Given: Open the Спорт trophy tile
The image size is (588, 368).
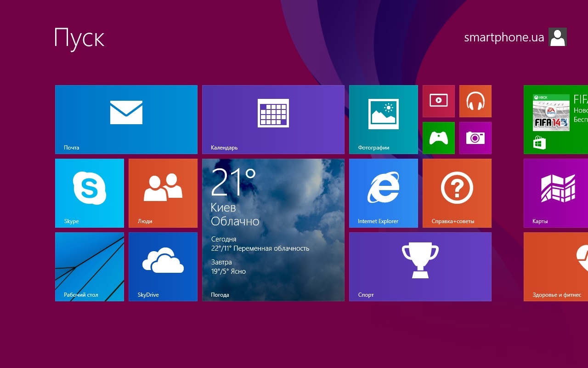Looking at the screenshot, I should [x=420, y=266].
